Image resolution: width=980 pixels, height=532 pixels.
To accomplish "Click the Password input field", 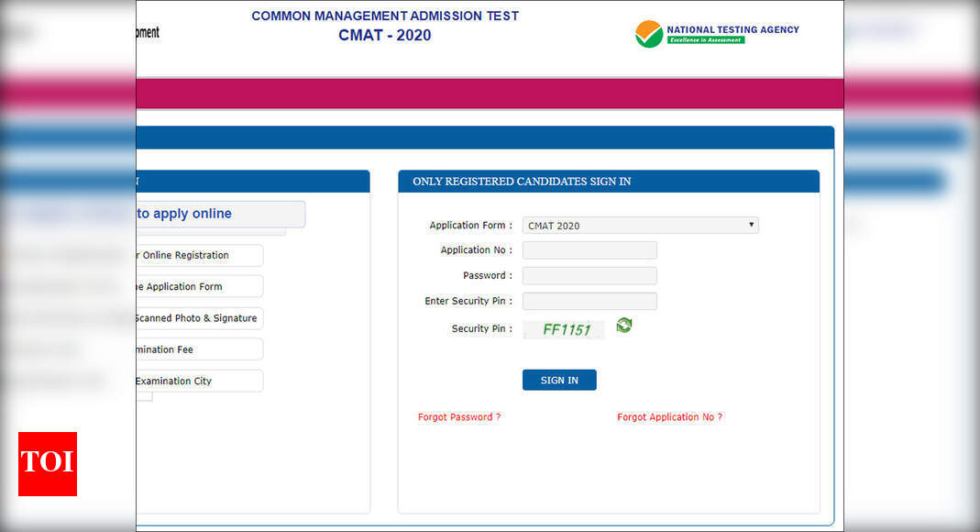I will tap(589, 275).
